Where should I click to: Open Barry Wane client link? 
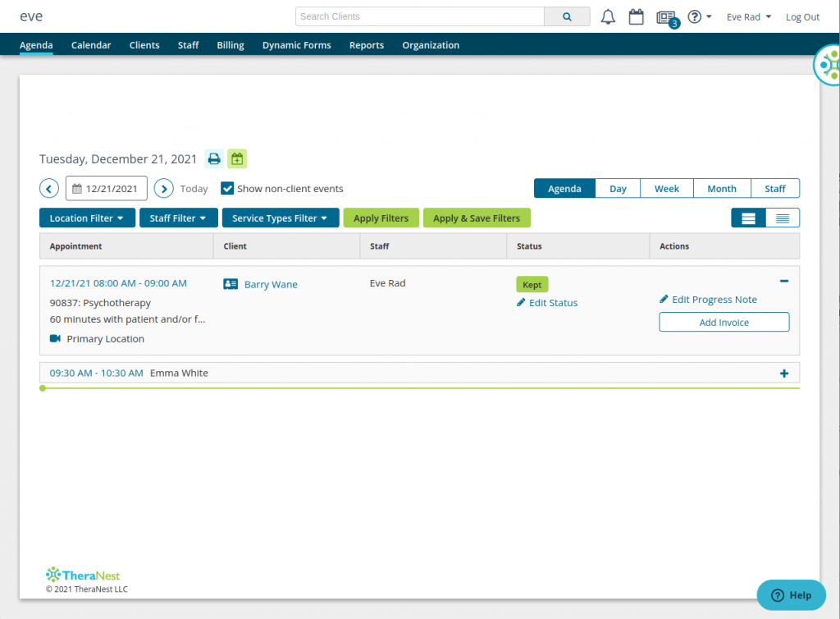click(271, 285)
